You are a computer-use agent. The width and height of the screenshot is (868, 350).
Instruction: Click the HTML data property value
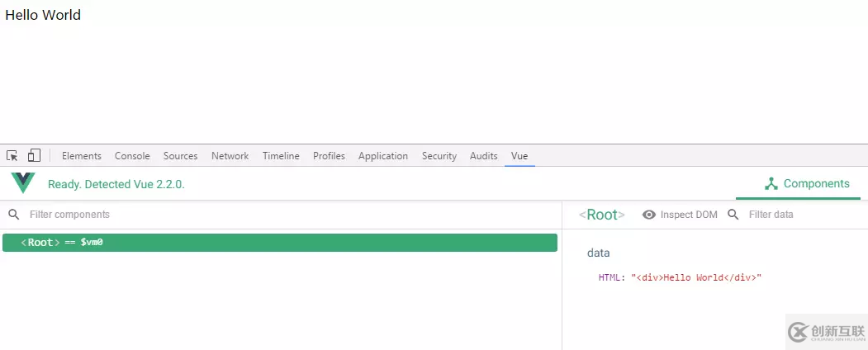pyautogui.click(x=695, y=278)
